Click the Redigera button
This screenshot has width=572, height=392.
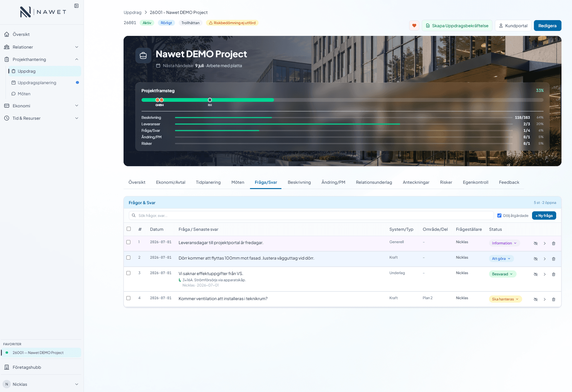(548, 26)
